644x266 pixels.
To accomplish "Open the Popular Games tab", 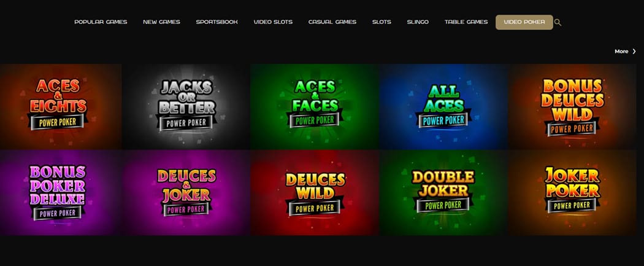I will (x=101, y=22).
